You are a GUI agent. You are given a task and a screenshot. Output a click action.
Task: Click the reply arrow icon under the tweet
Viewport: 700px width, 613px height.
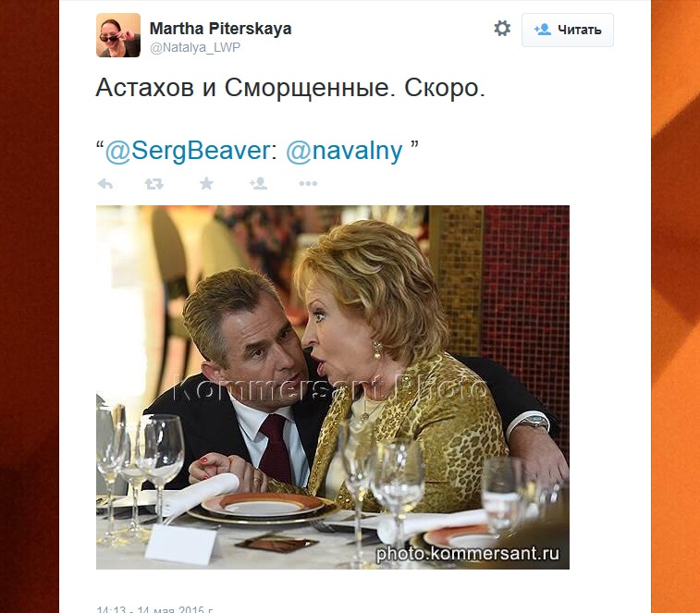(105, 183)
